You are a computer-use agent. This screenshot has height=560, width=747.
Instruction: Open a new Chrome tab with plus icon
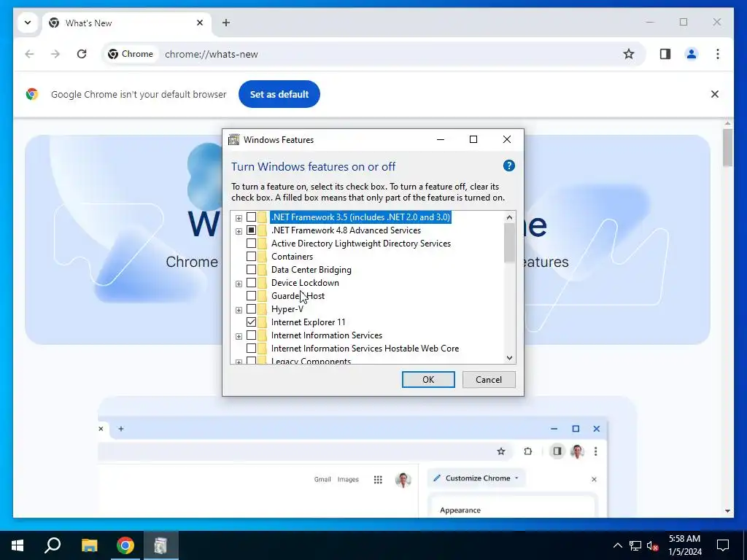[226, 23]
